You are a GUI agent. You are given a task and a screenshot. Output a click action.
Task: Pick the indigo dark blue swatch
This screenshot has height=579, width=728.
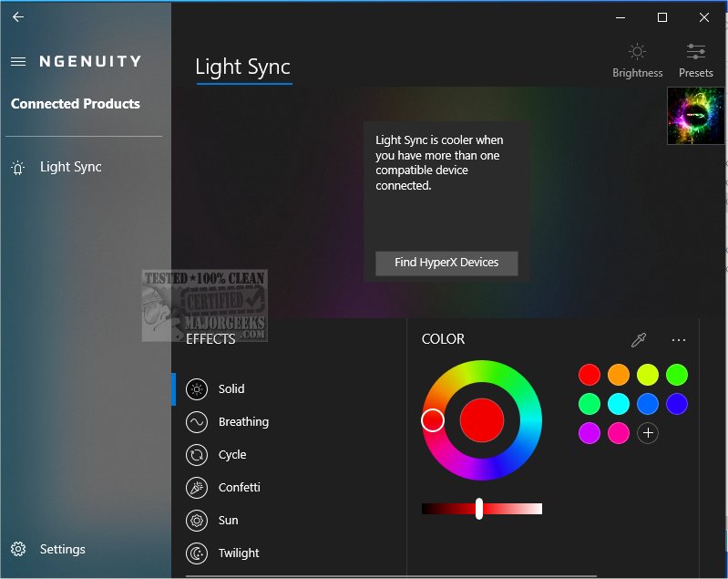pos(677,404)
